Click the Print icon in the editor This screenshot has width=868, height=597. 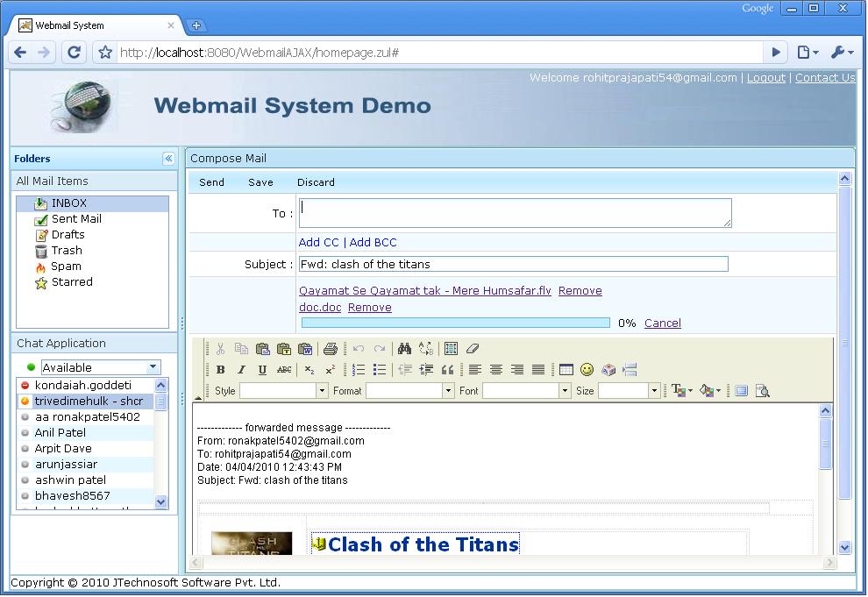click(330, 348)
